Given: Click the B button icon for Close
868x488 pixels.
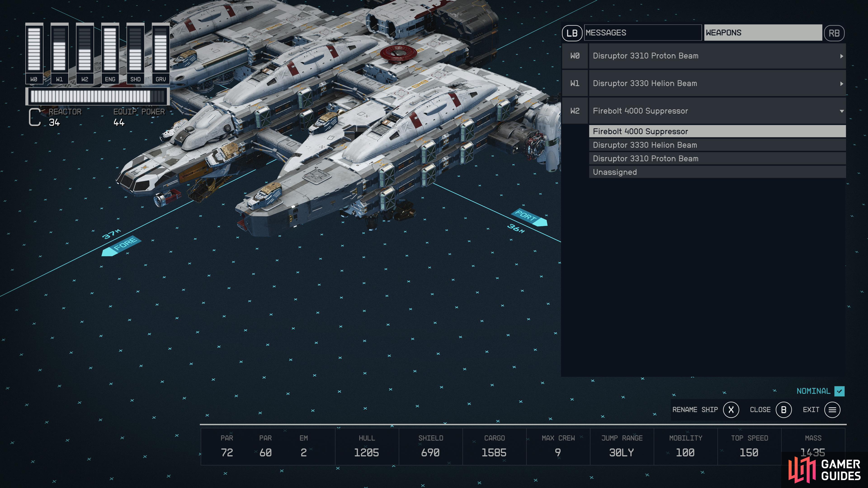Looking at the screenshot, I should click(x=783, y=410).
